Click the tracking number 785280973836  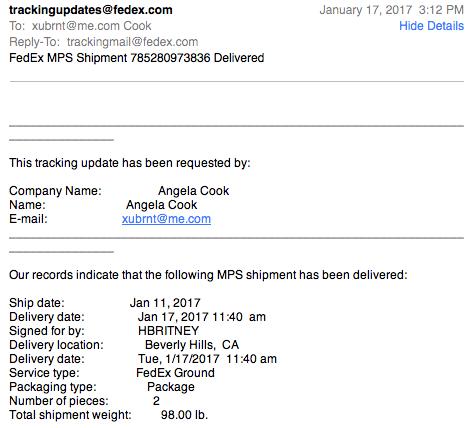pyautogui.click(x=170, y=58)
